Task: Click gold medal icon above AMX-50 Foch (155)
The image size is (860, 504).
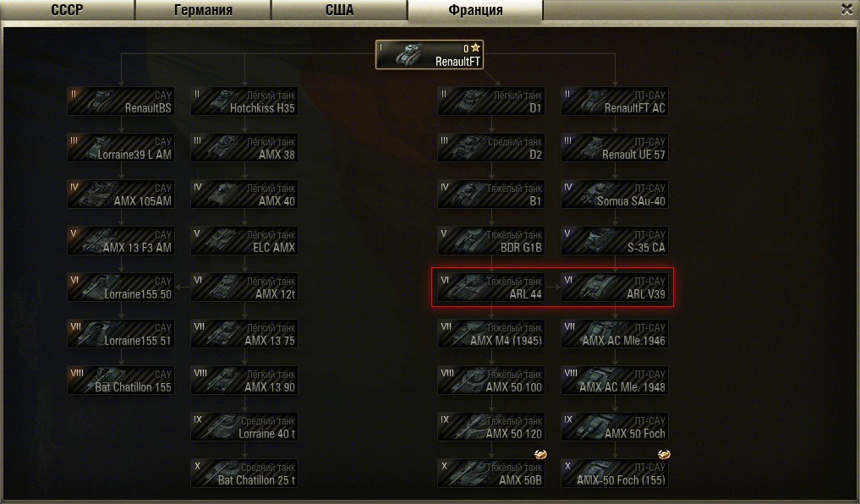Action: point(664,454)
